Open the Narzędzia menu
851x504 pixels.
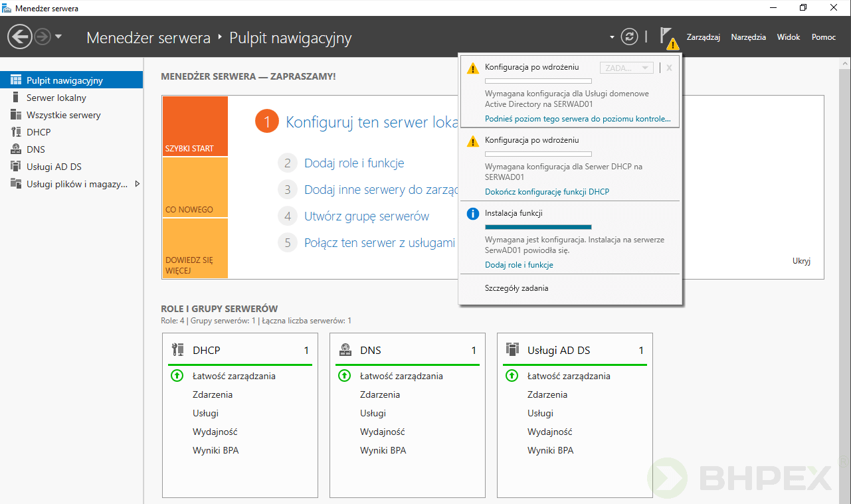749,37
